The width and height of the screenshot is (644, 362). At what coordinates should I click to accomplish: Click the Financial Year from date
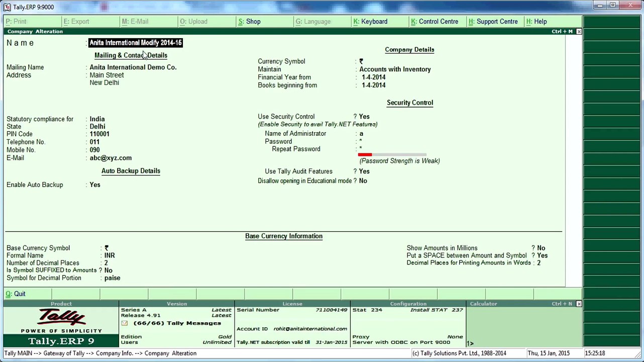373,77
